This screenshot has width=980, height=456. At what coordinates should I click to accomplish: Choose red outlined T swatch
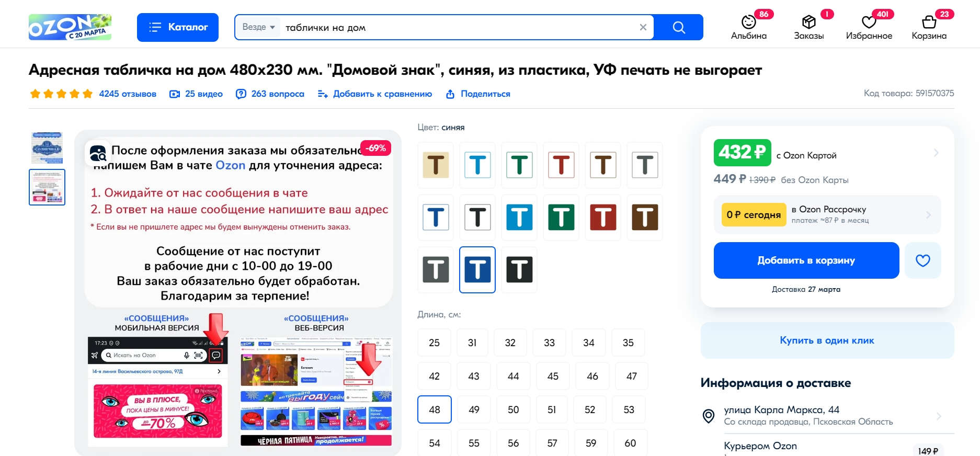561,165
